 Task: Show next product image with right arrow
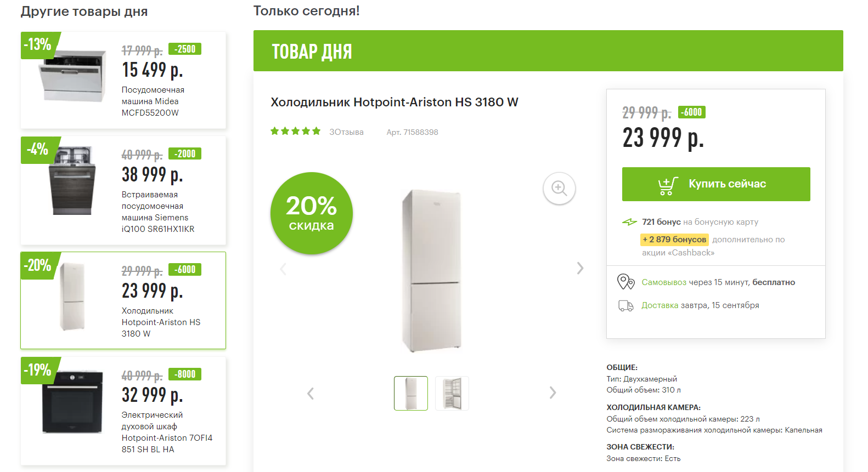[580, 268]
